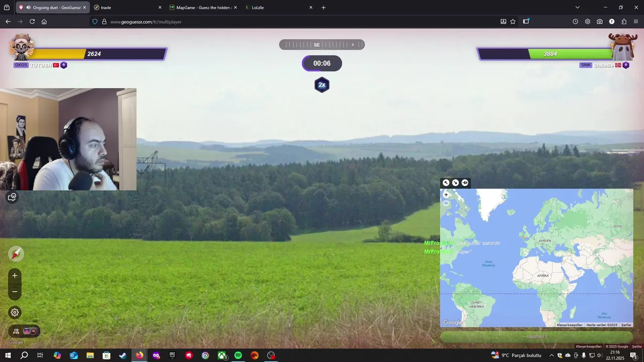Viewport: 644px width, 362px height.
Task: Show site security lock info
Action: click(x=104, y=22)
